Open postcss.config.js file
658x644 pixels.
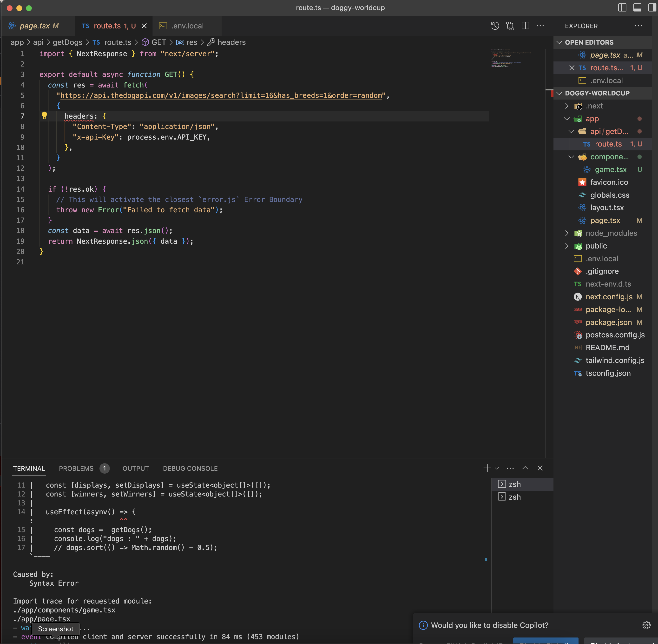pyautogui.click(x=603, y=335)
